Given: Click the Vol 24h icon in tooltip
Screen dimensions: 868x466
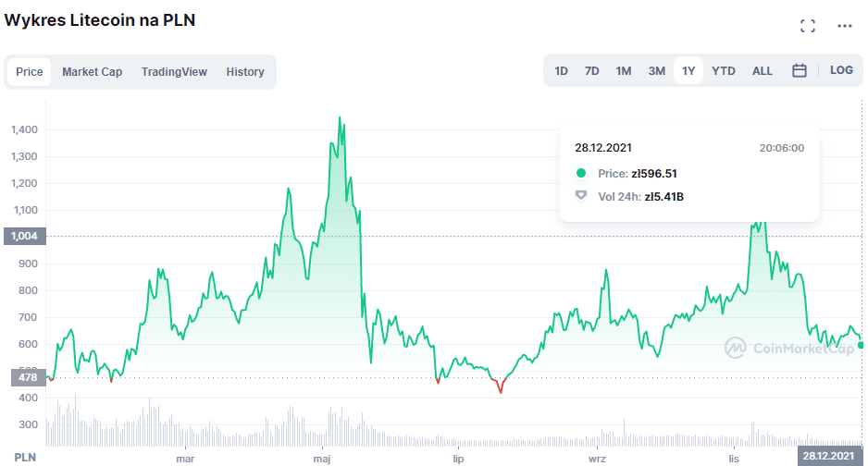Looking at the screenshot, I should (581, 196).
